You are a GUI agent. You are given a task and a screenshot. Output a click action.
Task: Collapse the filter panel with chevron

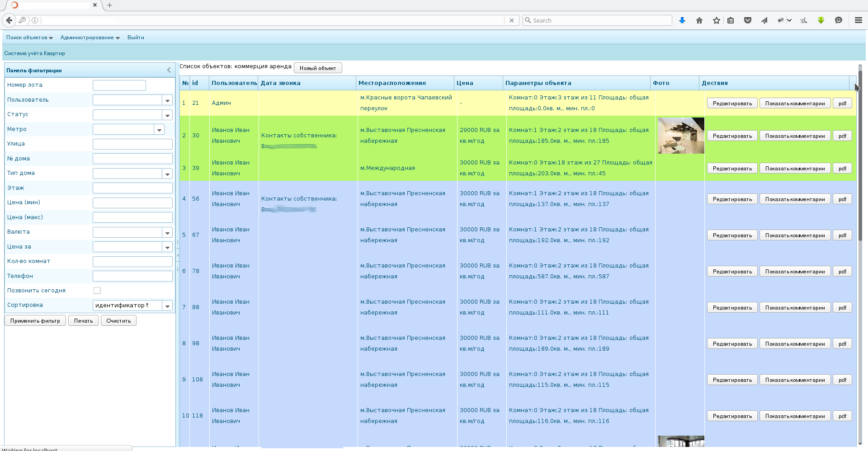(169, 70)
